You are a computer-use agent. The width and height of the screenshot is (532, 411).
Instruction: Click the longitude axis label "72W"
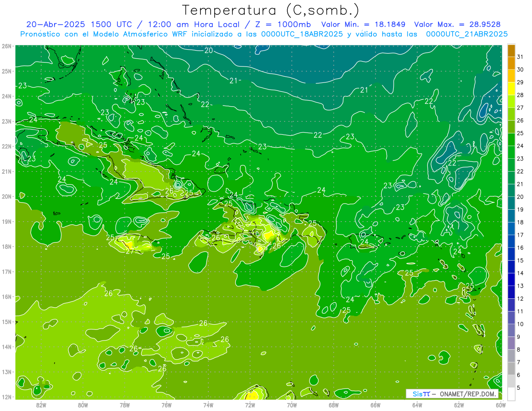[x=250, y=405]
